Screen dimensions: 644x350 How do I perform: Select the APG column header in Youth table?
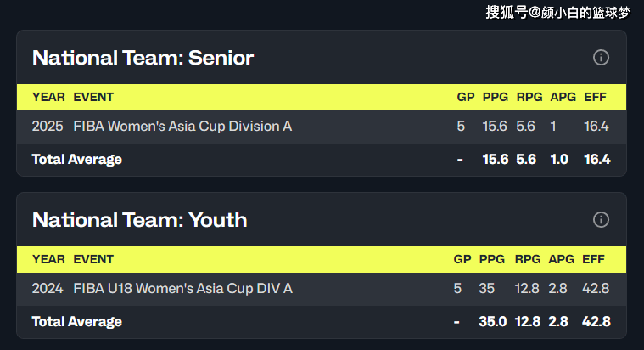tap(561, 259)
